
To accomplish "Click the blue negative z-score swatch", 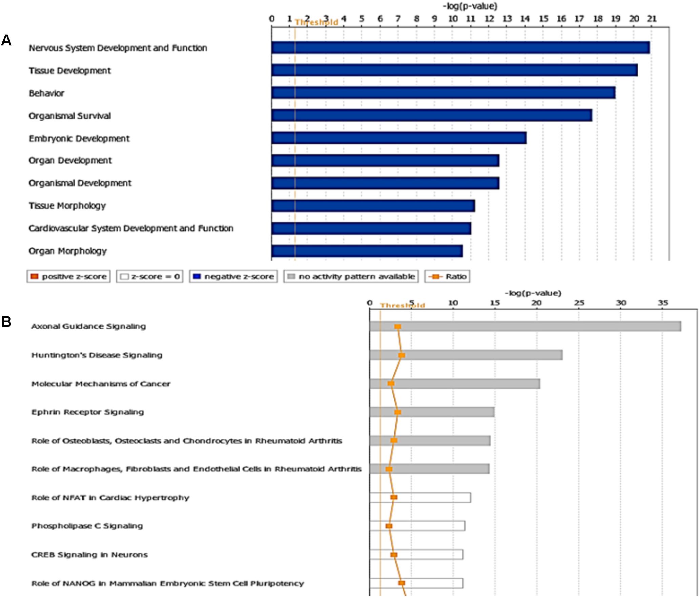I will [197, 276].
